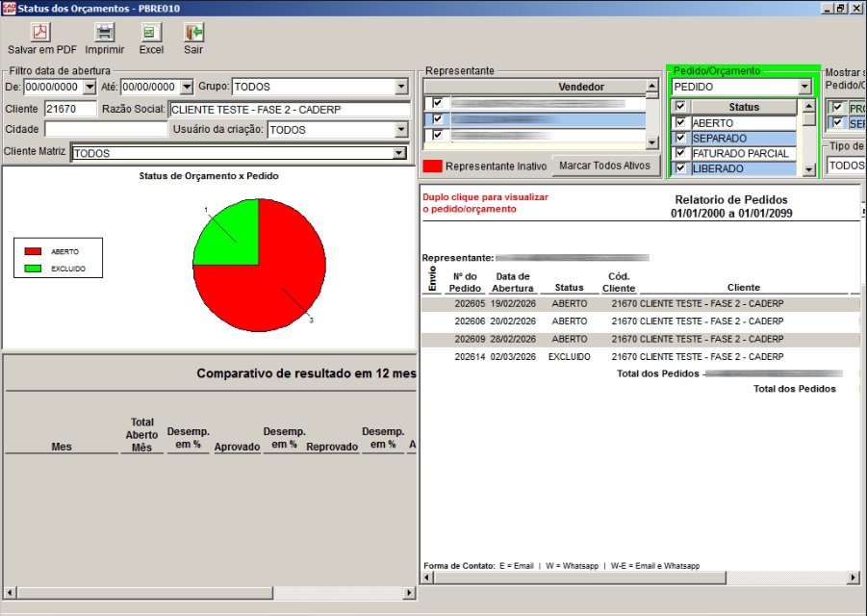Click the red ABERTO pie slice
The width and height of the screenshot is (867, 616).
click(x=276, y=282)
